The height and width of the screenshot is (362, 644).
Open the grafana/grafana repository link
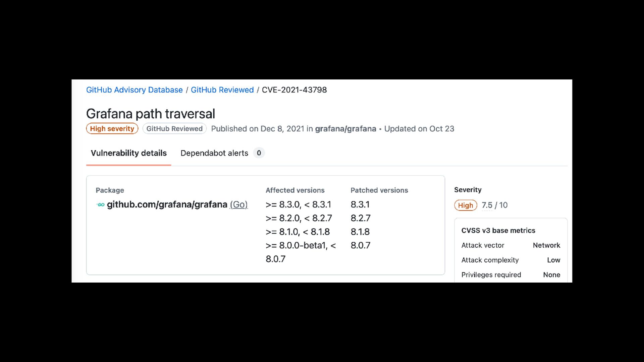tap(345, 129)
